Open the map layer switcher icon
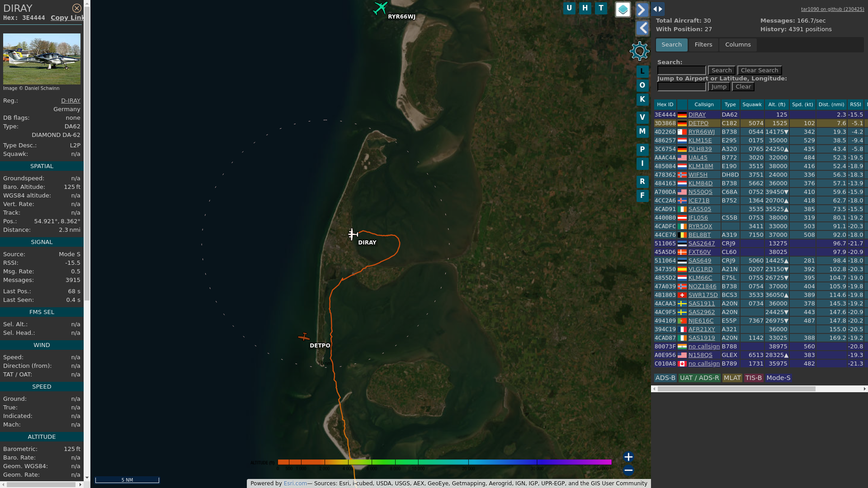 coord(623,9)
